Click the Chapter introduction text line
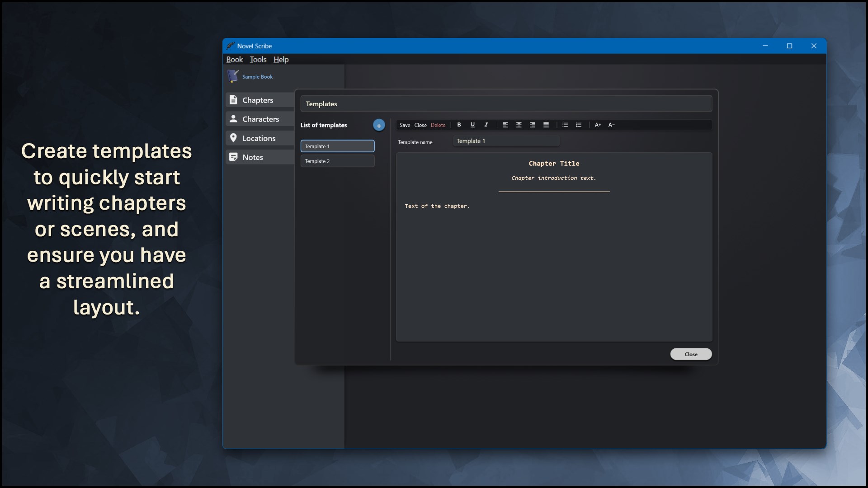The image size is (868, 488). 554,178
